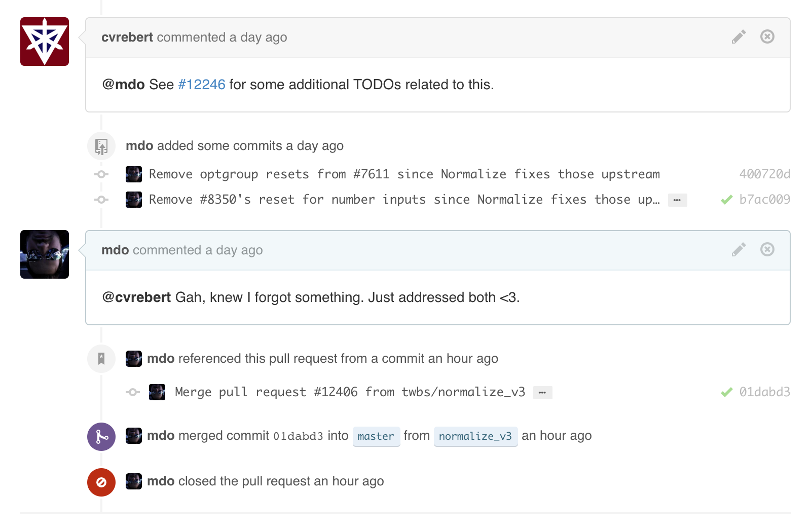The height and width of the screenshot is (532, 811).
Task: Click cvrebert's username in comment header
Action: point(127,37)
